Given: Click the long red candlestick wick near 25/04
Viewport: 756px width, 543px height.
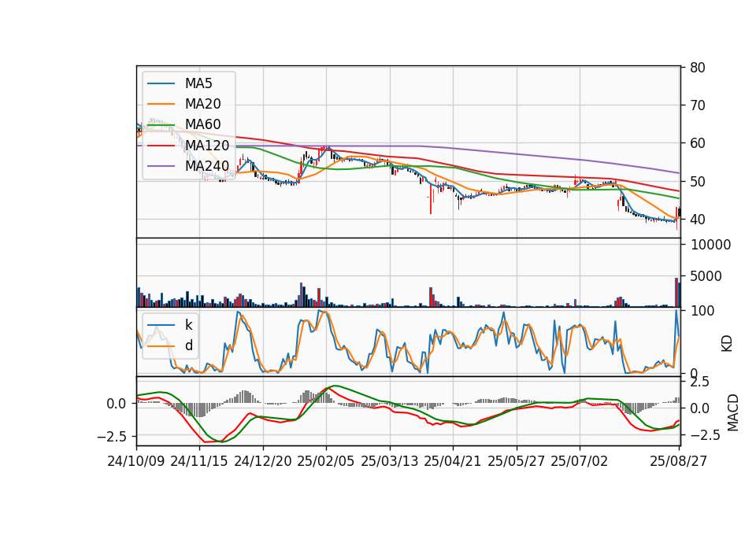Looking at the screenshot, I should (x=431, y=200).
